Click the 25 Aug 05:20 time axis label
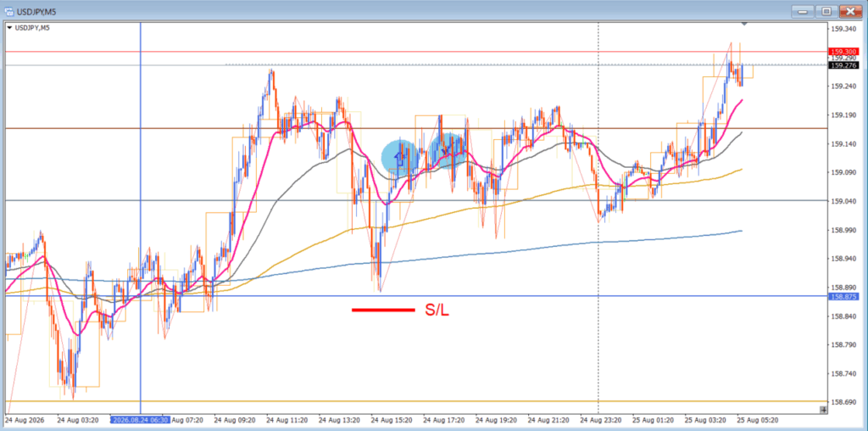Viewport: 868px width, 431px height. [758, 420]
